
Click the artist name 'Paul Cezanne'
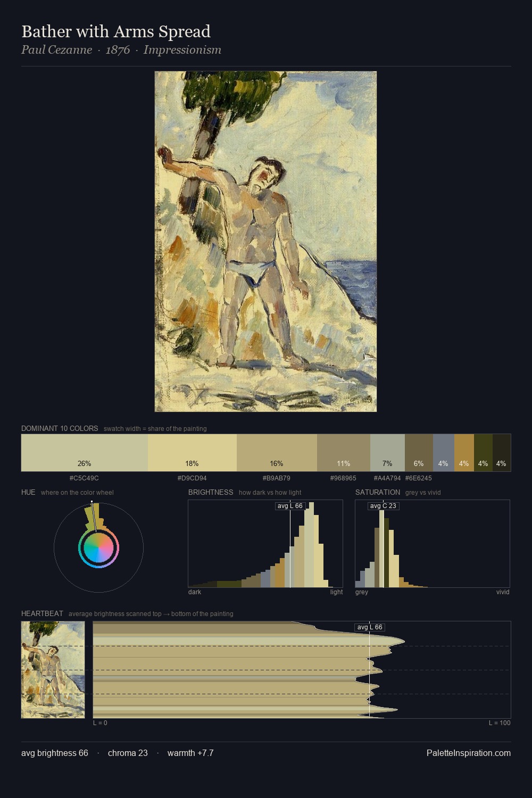coord(56,50)
